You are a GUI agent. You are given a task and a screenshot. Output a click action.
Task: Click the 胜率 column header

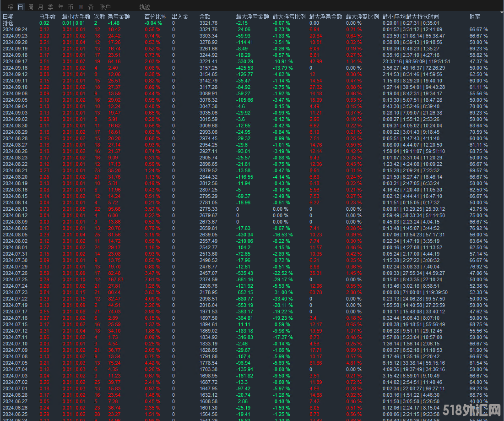tap(475, 16)
